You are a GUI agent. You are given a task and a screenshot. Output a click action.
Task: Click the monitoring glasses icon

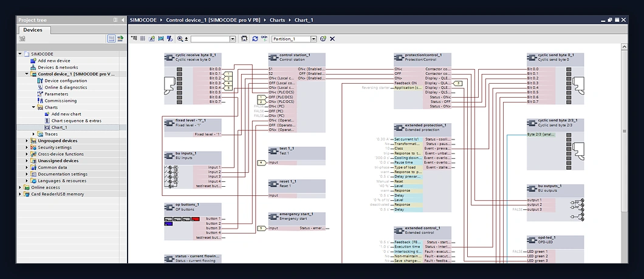(264, 38)
